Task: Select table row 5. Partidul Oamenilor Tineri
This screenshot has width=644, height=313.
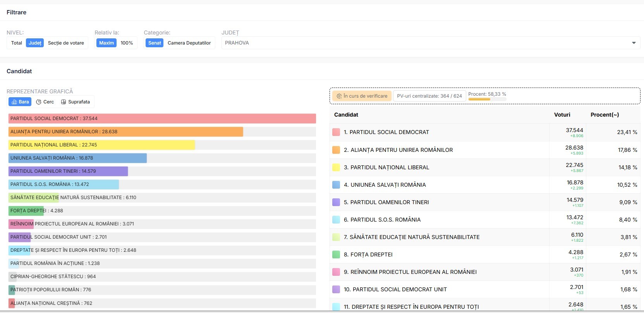Action: [x=485, y=202]
